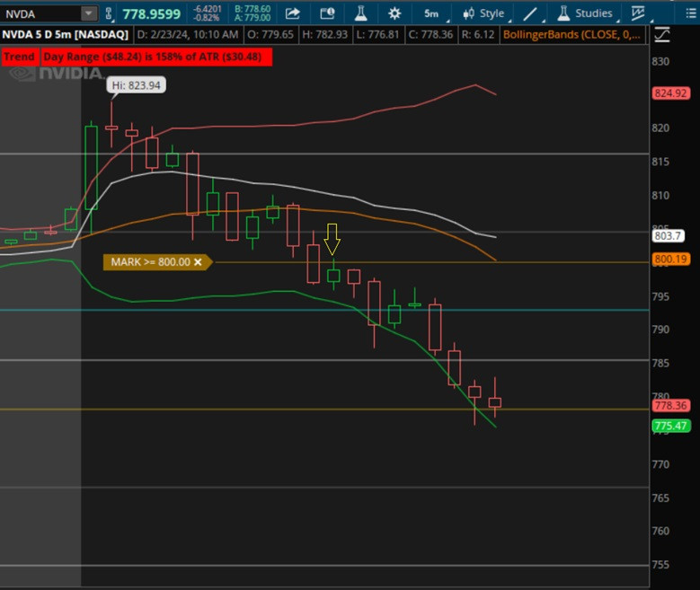Click the 778.9599 last price value
The width and height of the screenshot is (700, 590).
point(151,14)
